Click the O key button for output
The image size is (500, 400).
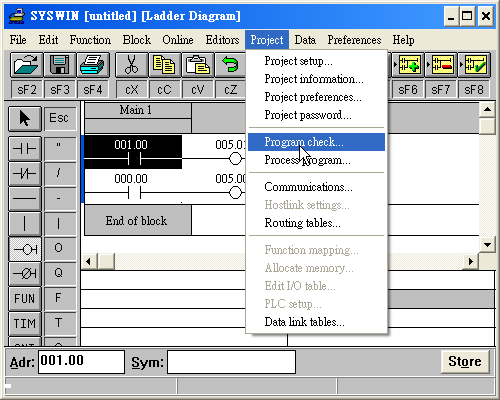(59, 248)
